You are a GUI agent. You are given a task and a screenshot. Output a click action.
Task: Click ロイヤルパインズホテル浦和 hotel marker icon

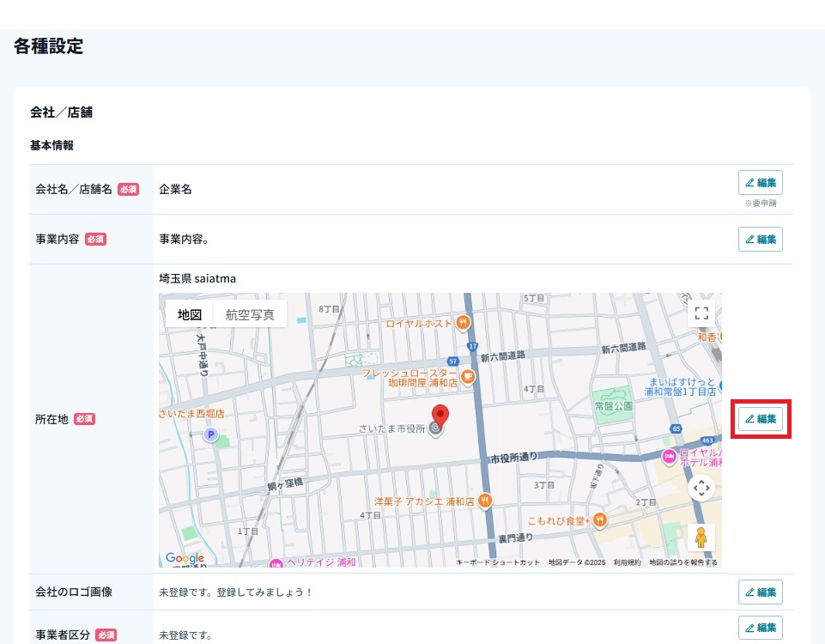click(670, 457)
